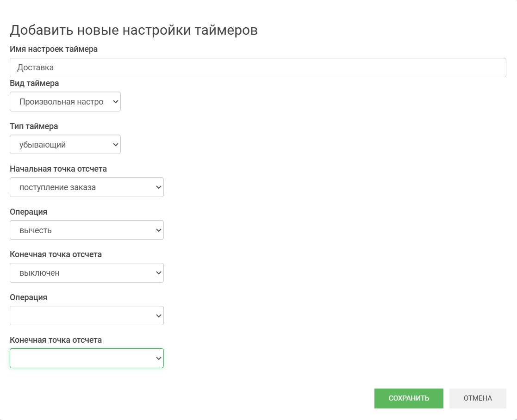Click the chevron arrow in 'Произвольная настройка' select
The height and width of the screenshot is (420, 517).
[115, 102]
